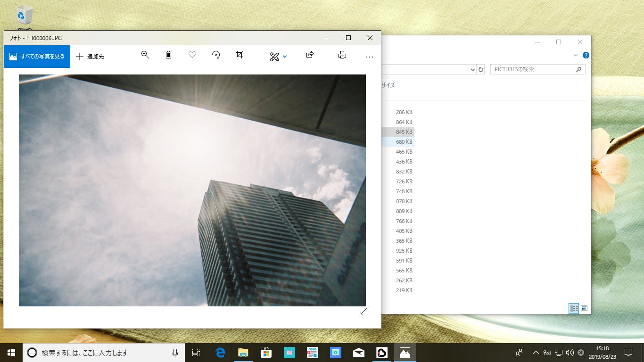
Task: Delete the photo with the trash icon
Action: [168, 55]
